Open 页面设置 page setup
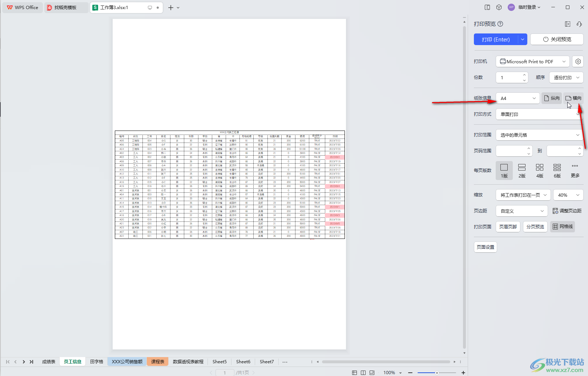The height and width of the screenshot is (376, 588). click(x=486, y=247)
